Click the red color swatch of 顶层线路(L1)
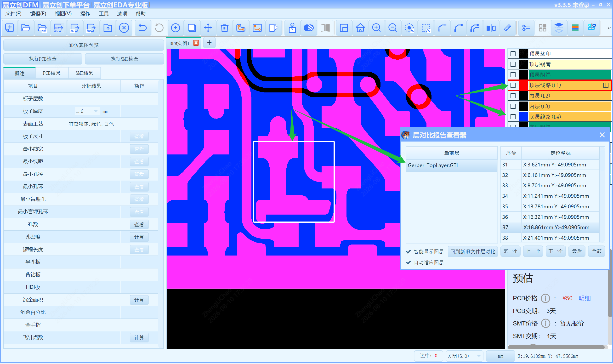The width and height of the screenshot is (613, 364). (x=523, y=85)
